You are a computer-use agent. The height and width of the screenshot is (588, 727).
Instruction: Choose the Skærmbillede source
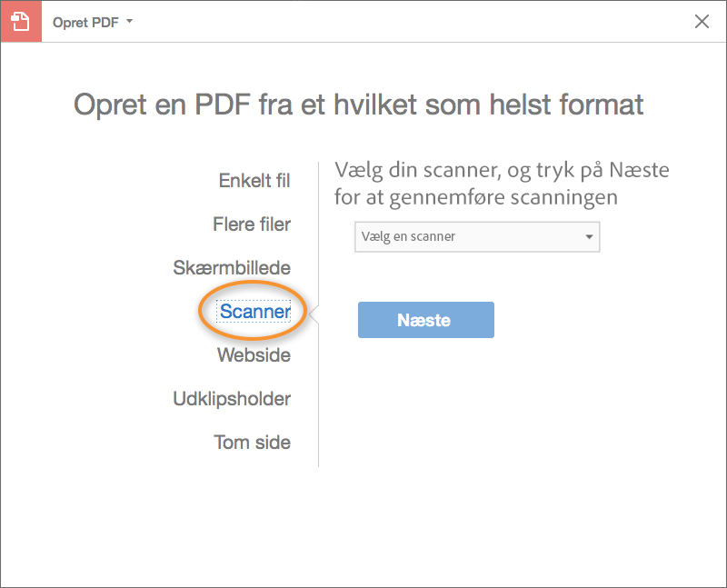(232, 268)
